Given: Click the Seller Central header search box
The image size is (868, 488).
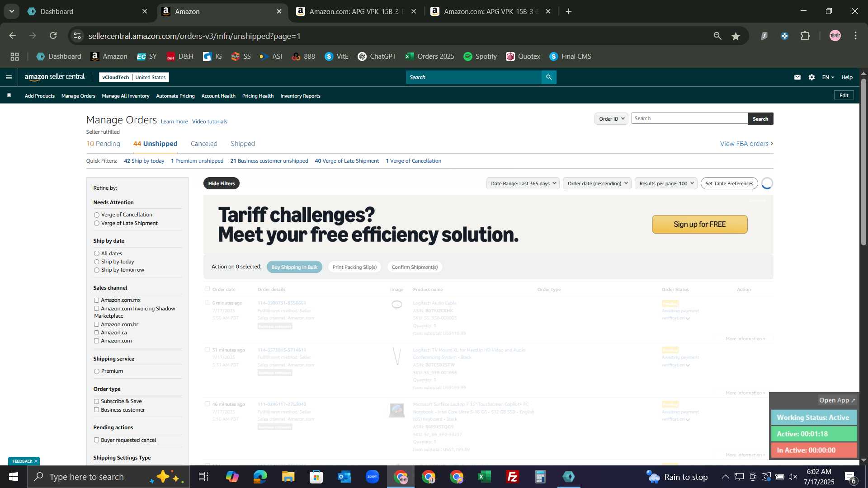Looking at the screenshot, I should pos(474,77).
